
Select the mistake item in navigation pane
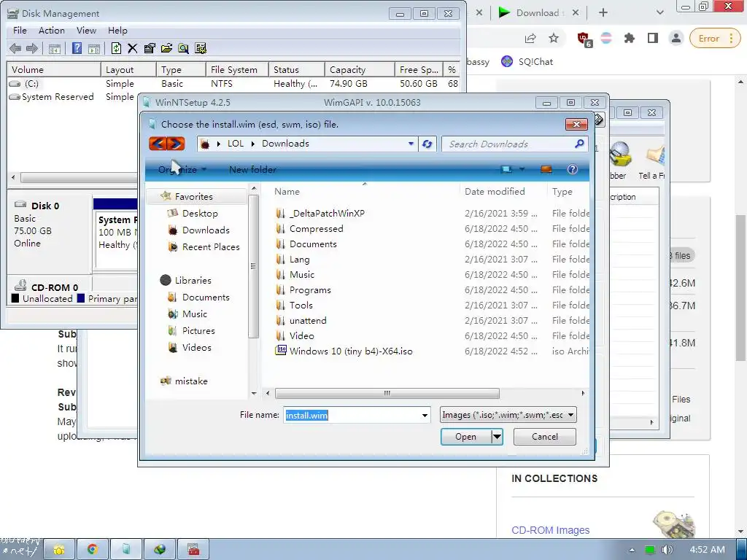pos(190,381)
